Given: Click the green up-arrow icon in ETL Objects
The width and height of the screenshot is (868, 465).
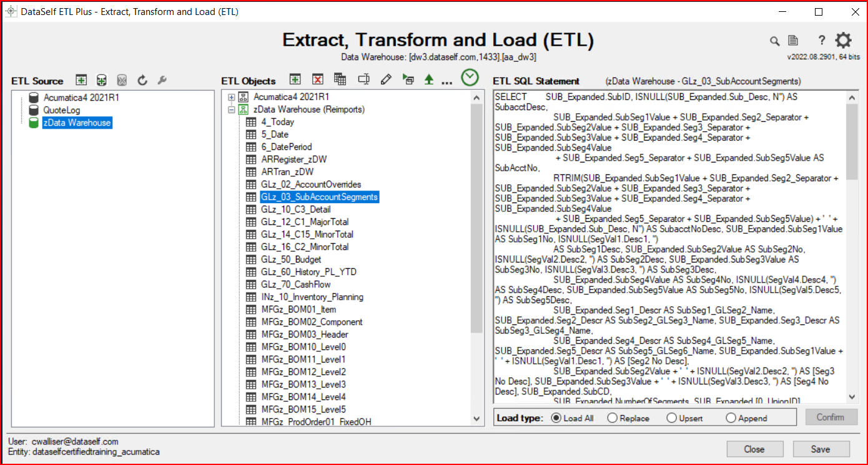Looking at the screenshot, I should tap(428, 79).
